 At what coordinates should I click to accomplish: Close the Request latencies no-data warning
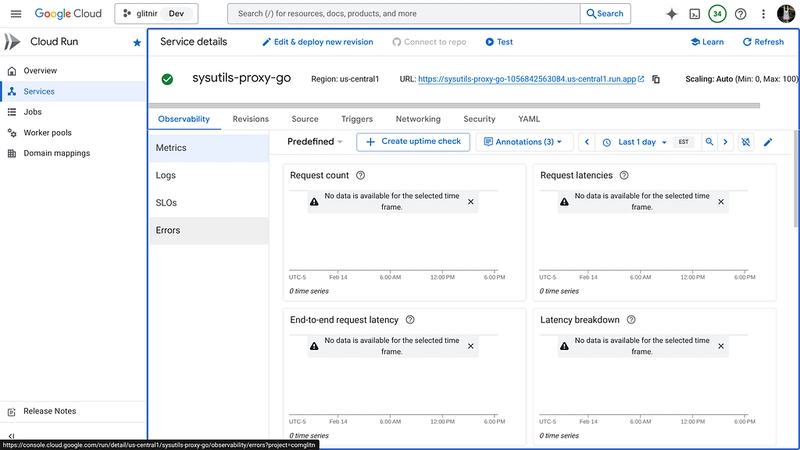721,201
